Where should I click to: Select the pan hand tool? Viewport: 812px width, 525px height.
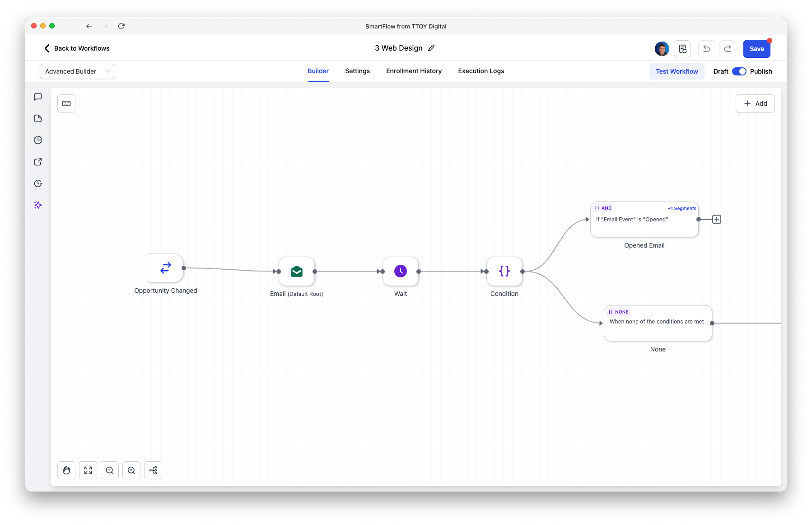(x=66, y=470)
